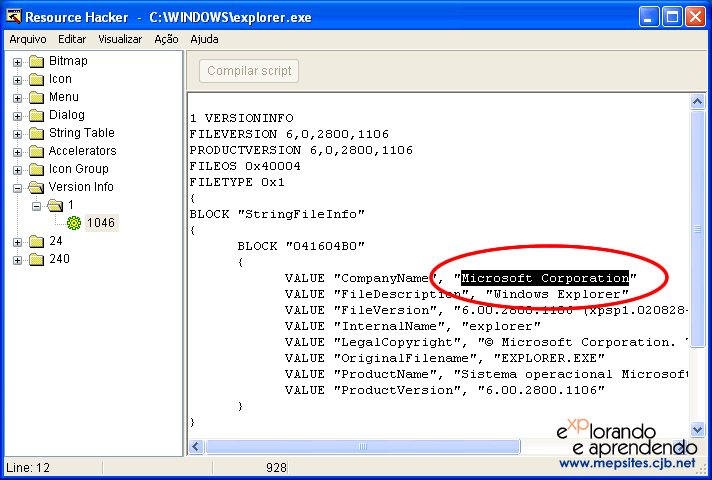Click the BLOCK "StringFileInfo" line
Viewport: 712px width, 480px height.
pos(277,214)
